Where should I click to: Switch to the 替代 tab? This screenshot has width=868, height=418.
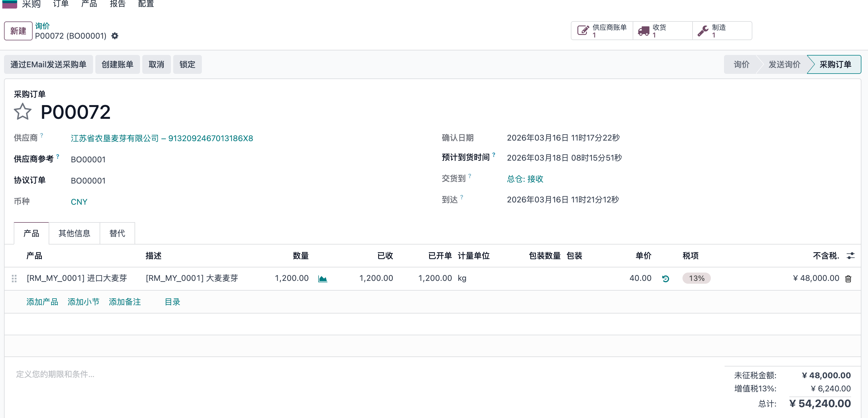click(x=117, y=233)
